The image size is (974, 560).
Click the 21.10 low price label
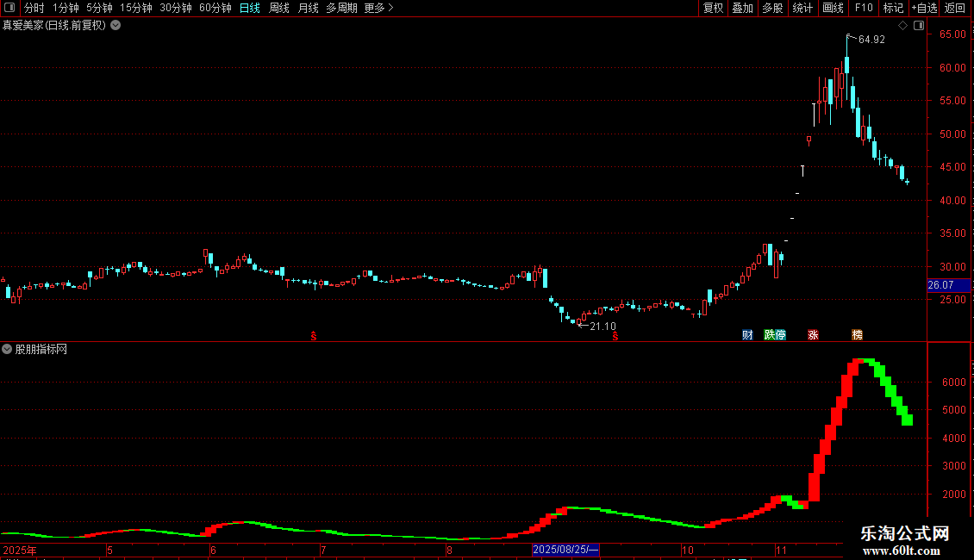[603, 326]
